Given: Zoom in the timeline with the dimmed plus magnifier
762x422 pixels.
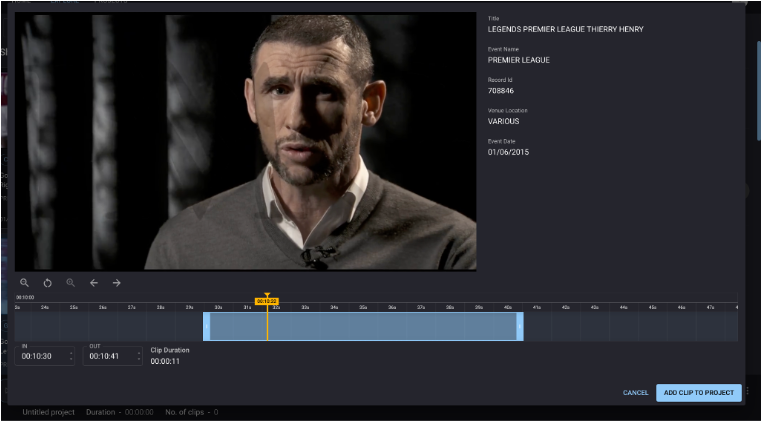Looking at the screenshot, I should (70, 283).
